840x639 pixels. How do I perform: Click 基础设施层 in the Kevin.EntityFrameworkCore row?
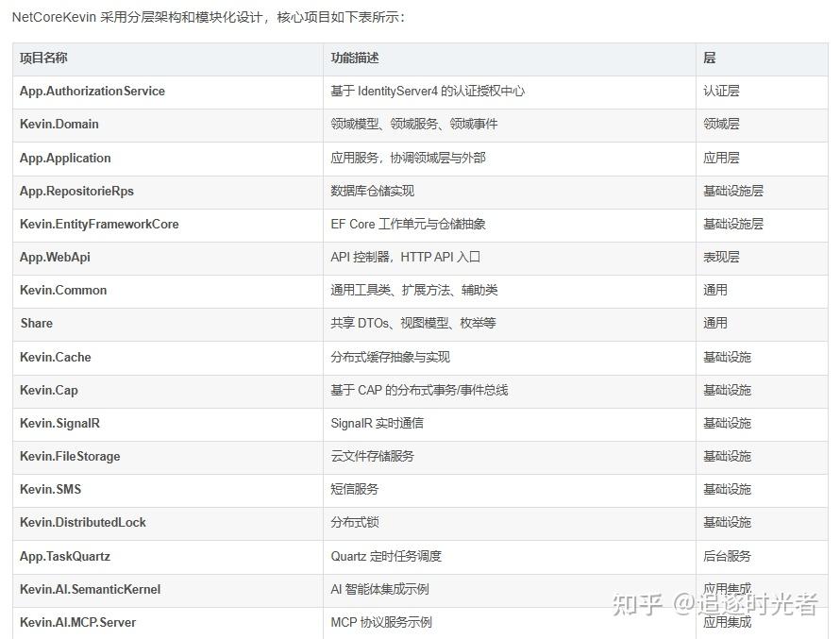coord(732,224)
